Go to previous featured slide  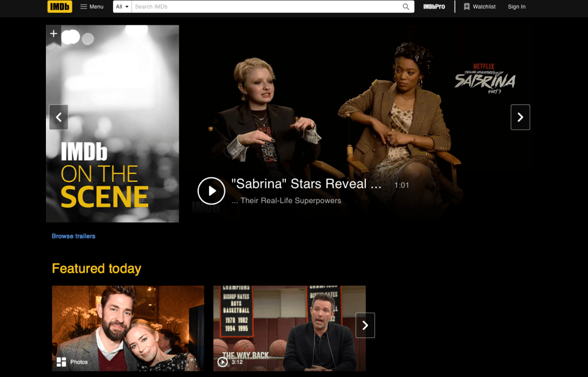click(59, 117)
